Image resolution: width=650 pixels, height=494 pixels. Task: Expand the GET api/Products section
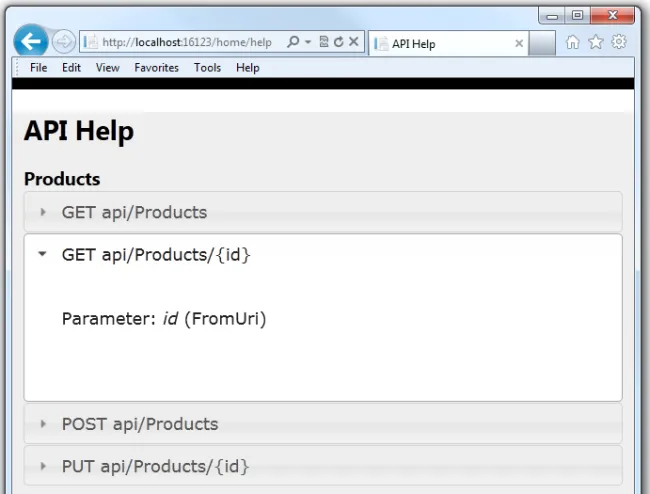click(x=134, y=212)
